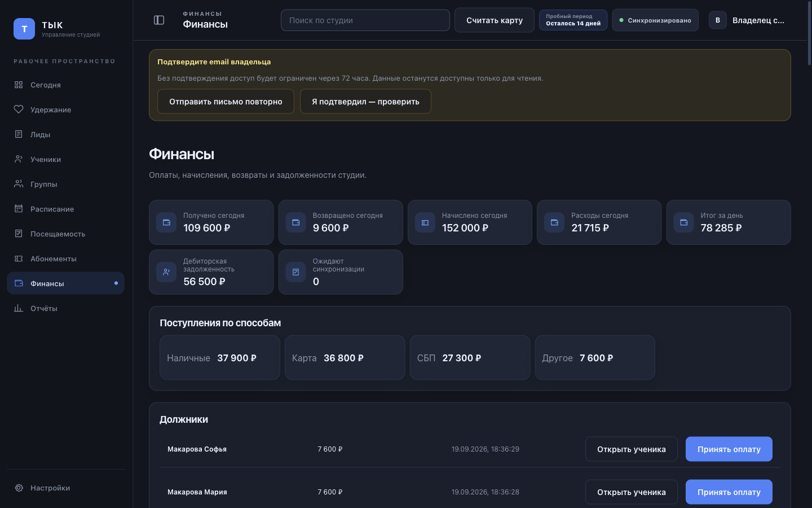The width and height of the screenshot is (812, 508).
Task: Open the Расписание section
Action: pyautogui.click(x=65, y=209)
